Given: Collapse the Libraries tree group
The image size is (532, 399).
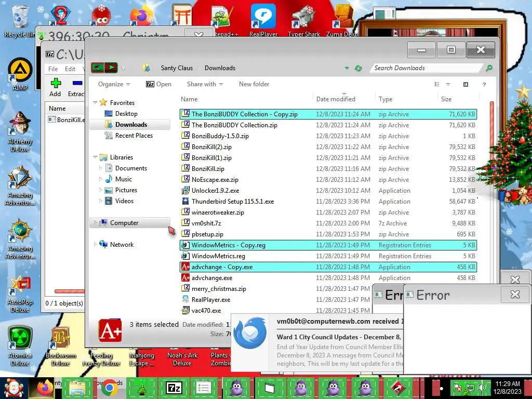Looking at the screenshot, I should pyautogui.click(x=96, y=157).
